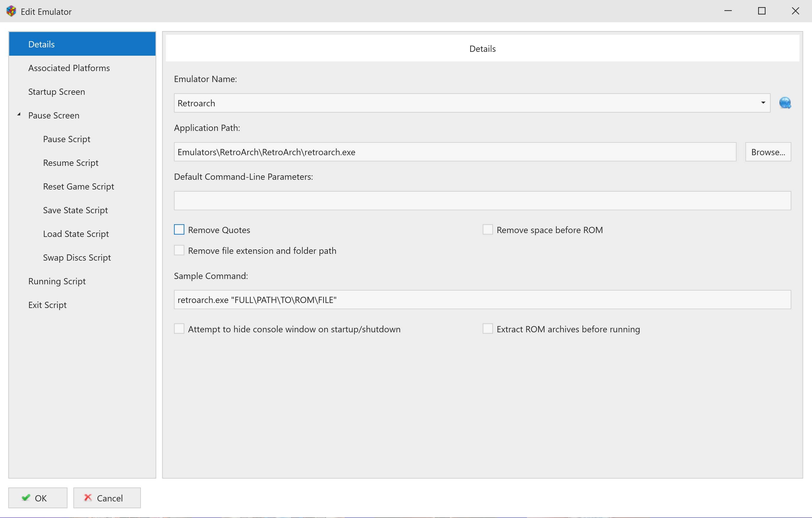Enable the Remove Quotes checkbox
The image size is (812, 518).
click(179, 230)
